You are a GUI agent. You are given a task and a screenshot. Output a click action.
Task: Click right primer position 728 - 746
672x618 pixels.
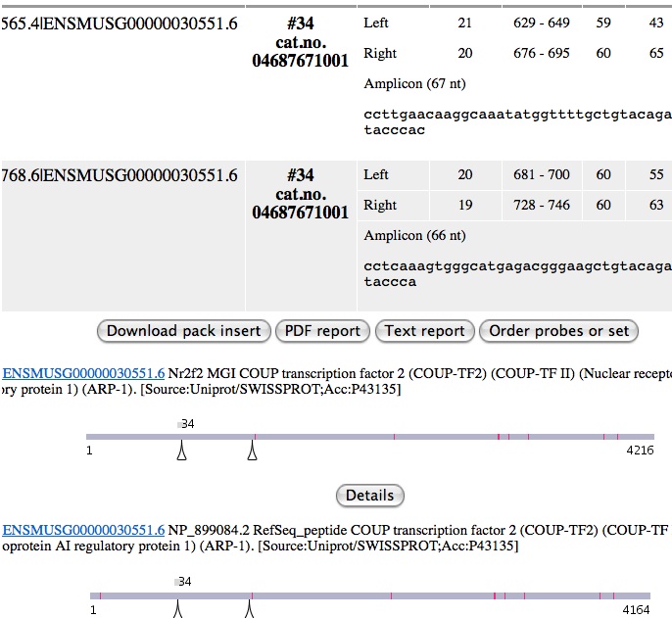[541, 206]
